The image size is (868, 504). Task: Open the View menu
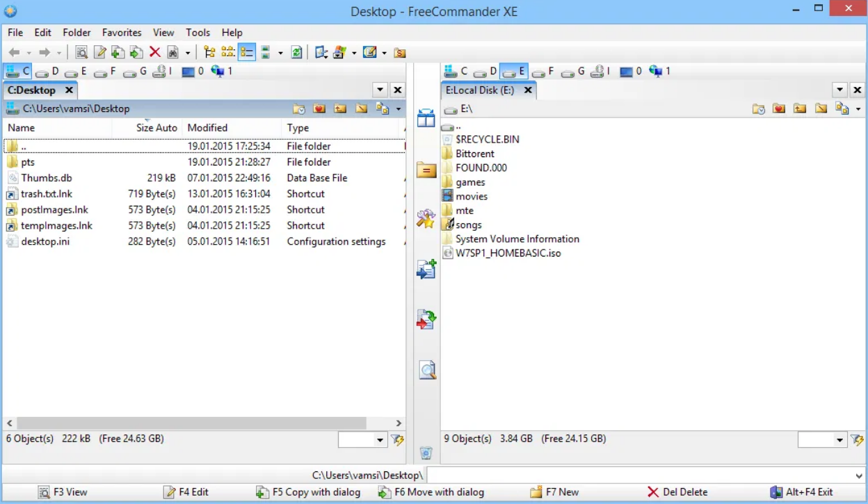(163, 33)
